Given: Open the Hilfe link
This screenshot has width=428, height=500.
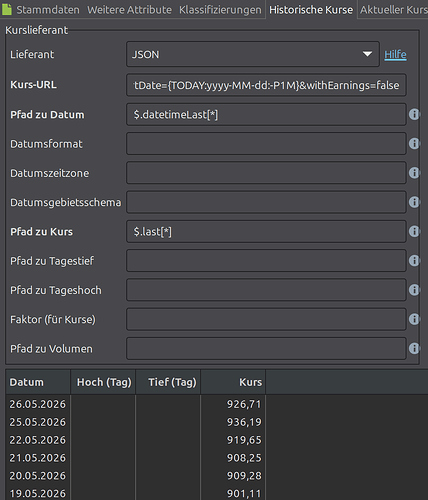Looking at the screenshot, I should coord(395,54).
